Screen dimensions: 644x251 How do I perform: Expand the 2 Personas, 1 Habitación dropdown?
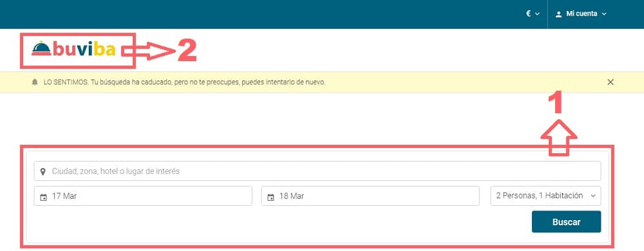pos(545,196)
